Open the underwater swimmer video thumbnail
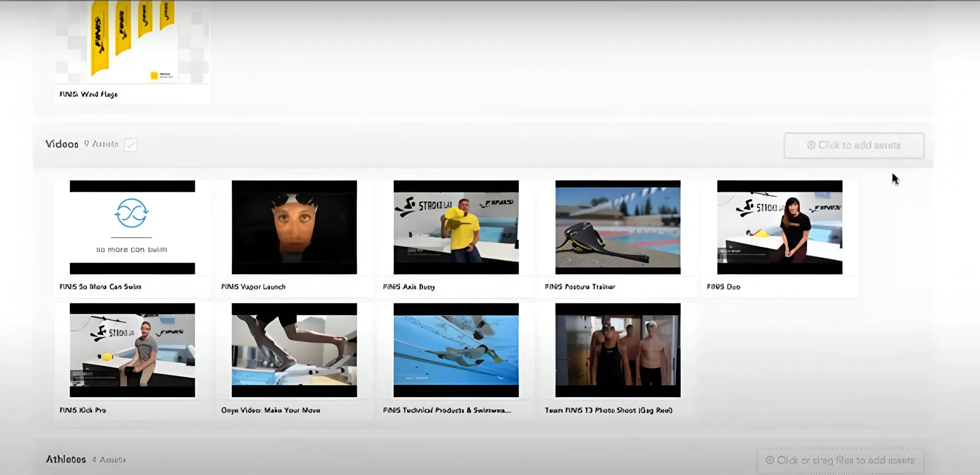 pyautogui.click(x=456, y=350)
